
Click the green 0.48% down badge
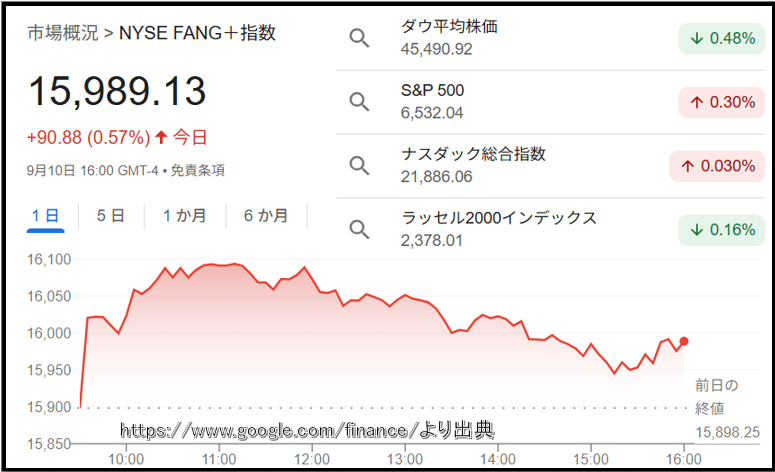722,39
